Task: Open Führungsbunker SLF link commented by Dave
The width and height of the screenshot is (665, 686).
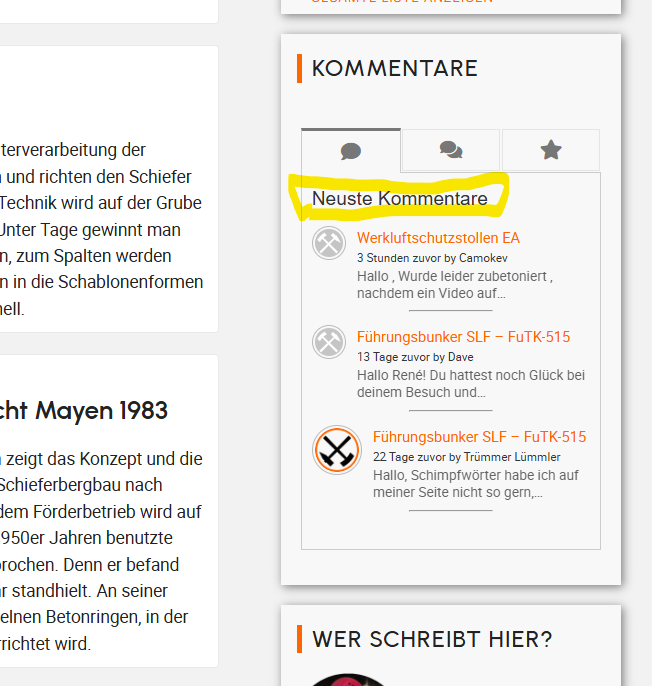Action: point(463,337)
